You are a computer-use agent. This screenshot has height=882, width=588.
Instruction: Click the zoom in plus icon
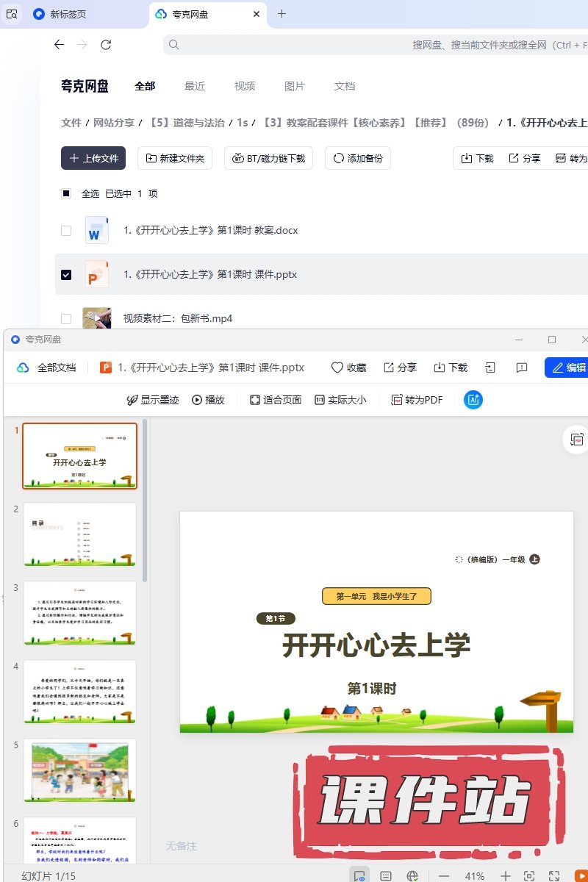(x=505, y=875)
